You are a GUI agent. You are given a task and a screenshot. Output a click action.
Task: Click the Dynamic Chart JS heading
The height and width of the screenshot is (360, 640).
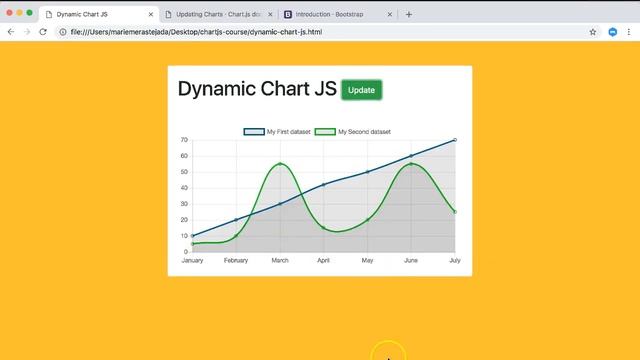[257, 89]
